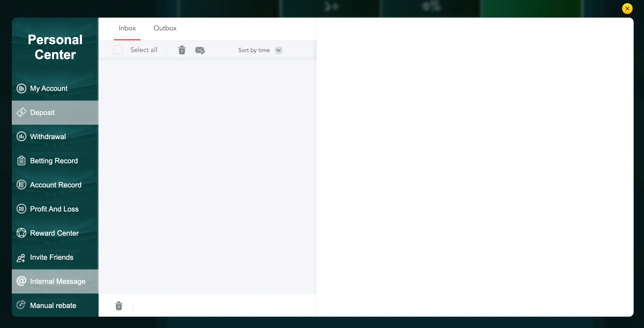This screenshot has height=328, width=644.
Task: Switch to the Outbox tab
Action: click(x=165, y=28)
